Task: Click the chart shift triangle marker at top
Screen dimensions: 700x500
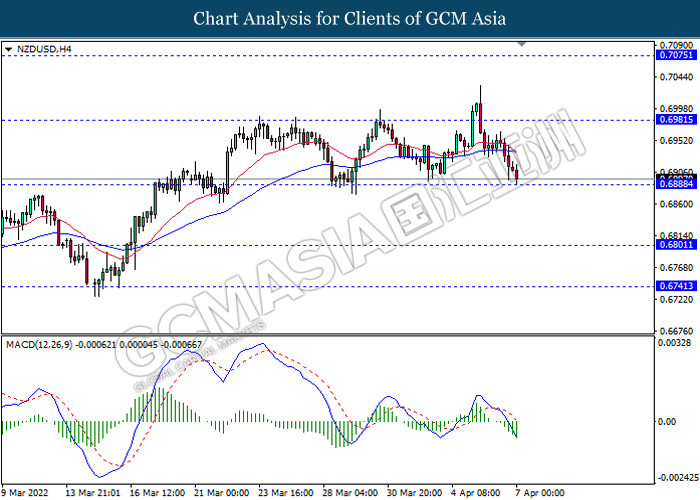Action: point(521,44)
